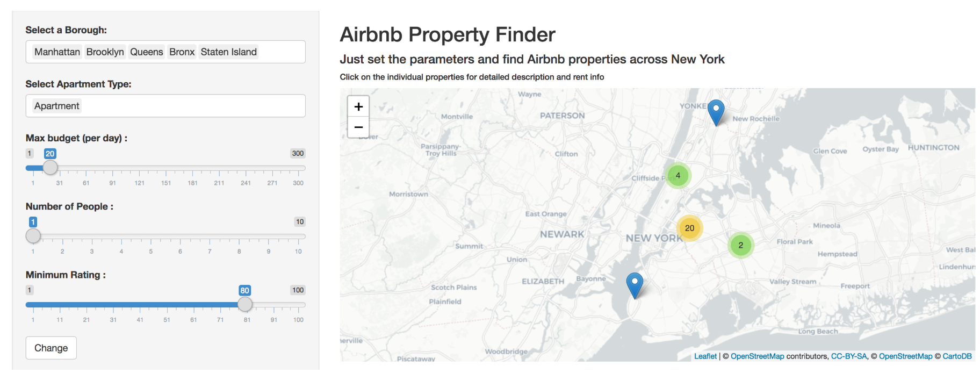
Task: Click the Max budget slider handle
Action: (x=50, y=168)
